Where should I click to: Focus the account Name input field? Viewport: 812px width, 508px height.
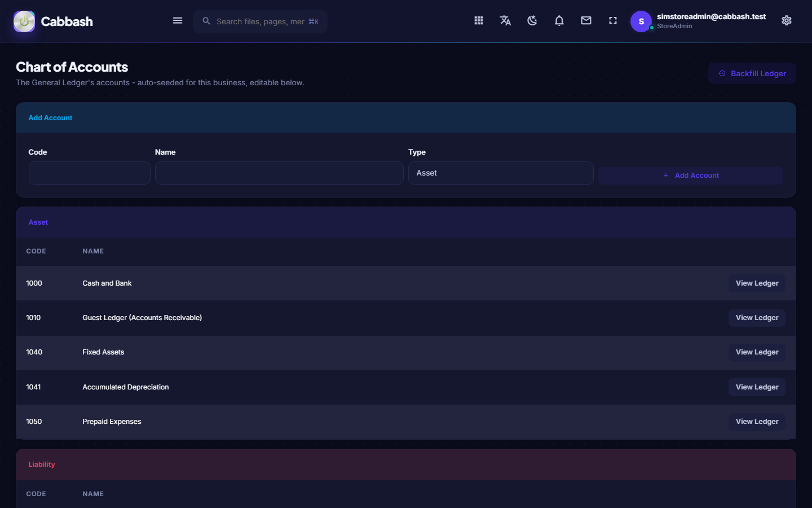279,173
